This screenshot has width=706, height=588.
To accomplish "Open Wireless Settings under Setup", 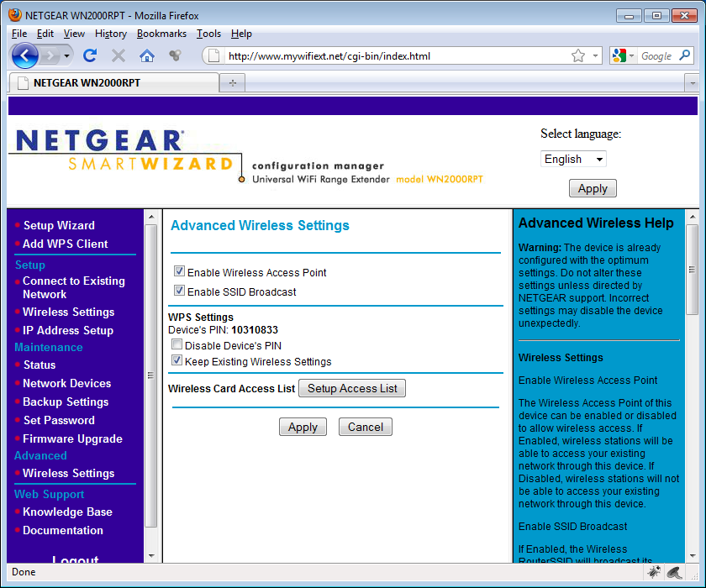I will point(68,312).
